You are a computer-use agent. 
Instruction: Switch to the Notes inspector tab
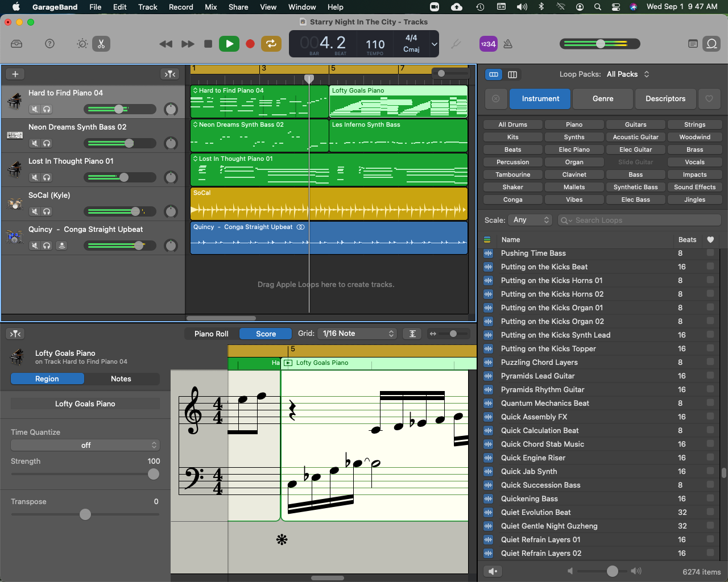pyautogui.click(x=121, y=379)
